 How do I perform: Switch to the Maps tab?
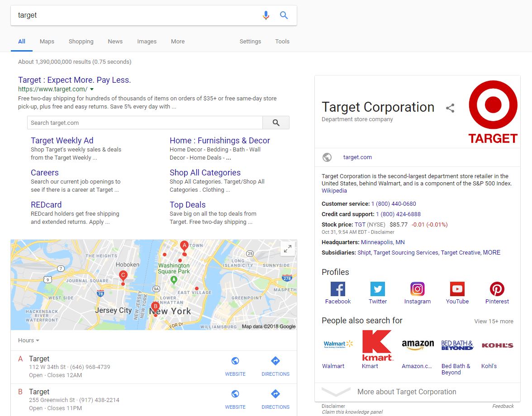47,41
